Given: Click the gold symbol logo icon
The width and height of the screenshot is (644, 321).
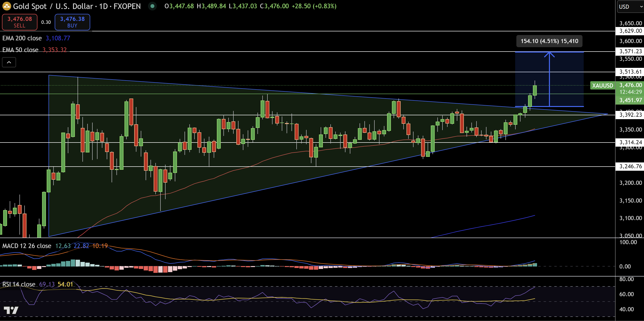Looking at the screenshot, I should pos(7,6).
